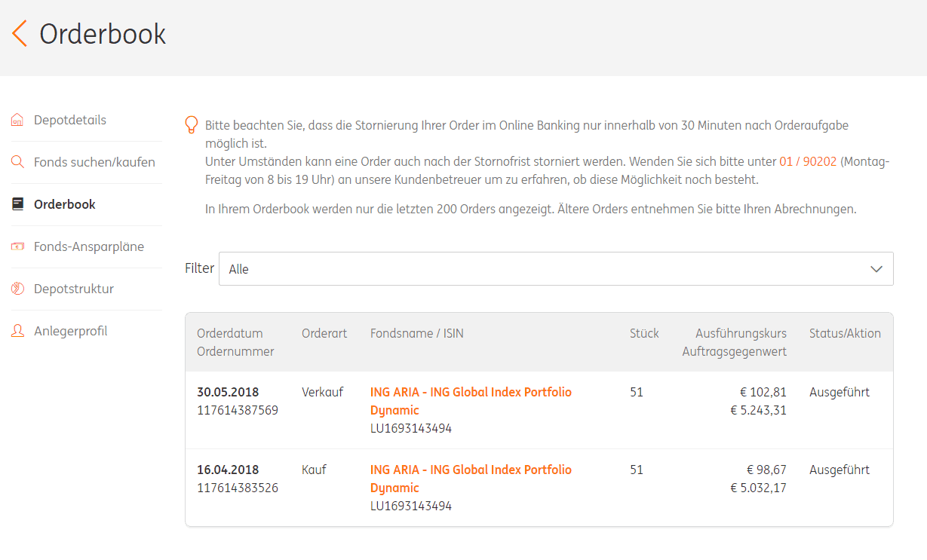Click order value € 5.243,31

point(759,410)
